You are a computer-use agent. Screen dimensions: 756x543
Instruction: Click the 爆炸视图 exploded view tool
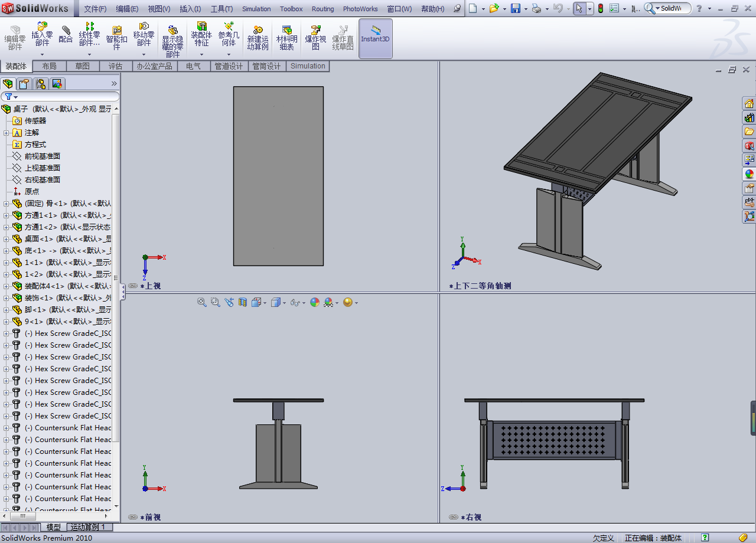315,38
